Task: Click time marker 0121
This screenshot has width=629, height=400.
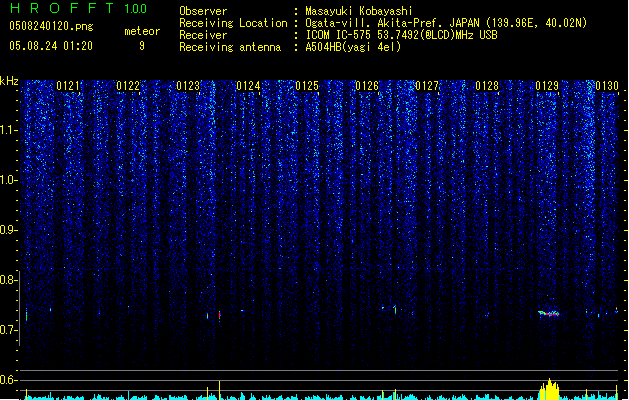Action: (68, 86)
